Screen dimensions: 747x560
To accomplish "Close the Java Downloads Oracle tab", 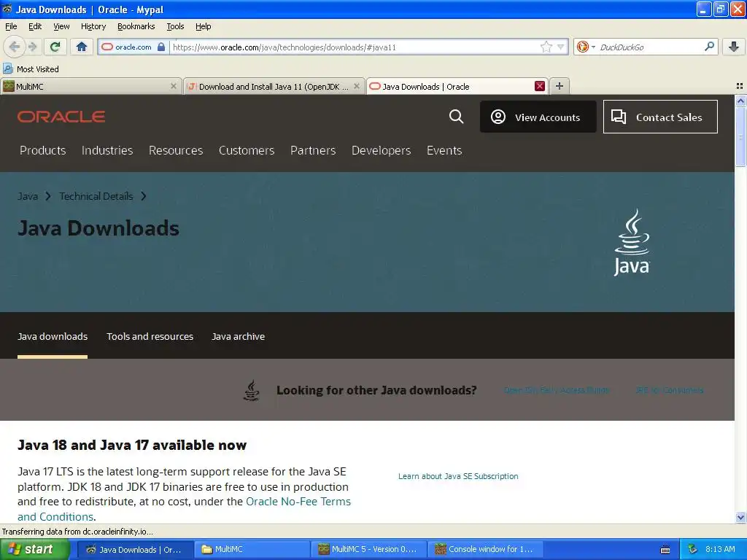I will [x=539, y=86].
